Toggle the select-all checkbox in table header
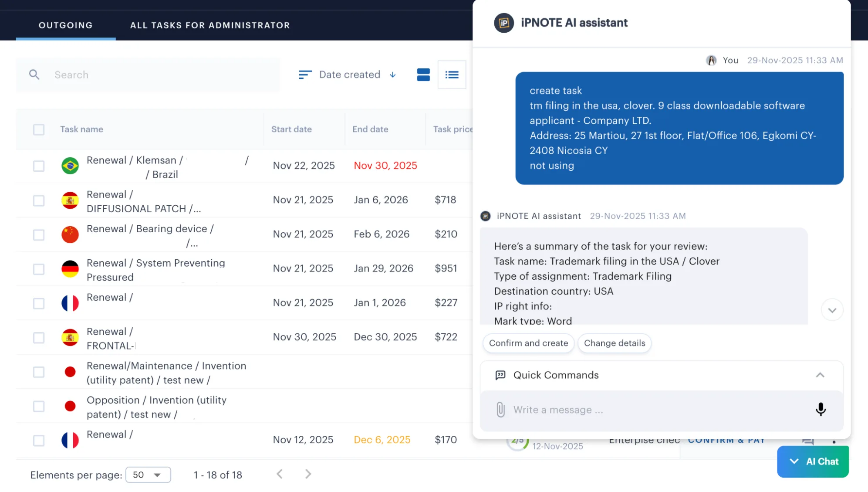 click(39, 129)
